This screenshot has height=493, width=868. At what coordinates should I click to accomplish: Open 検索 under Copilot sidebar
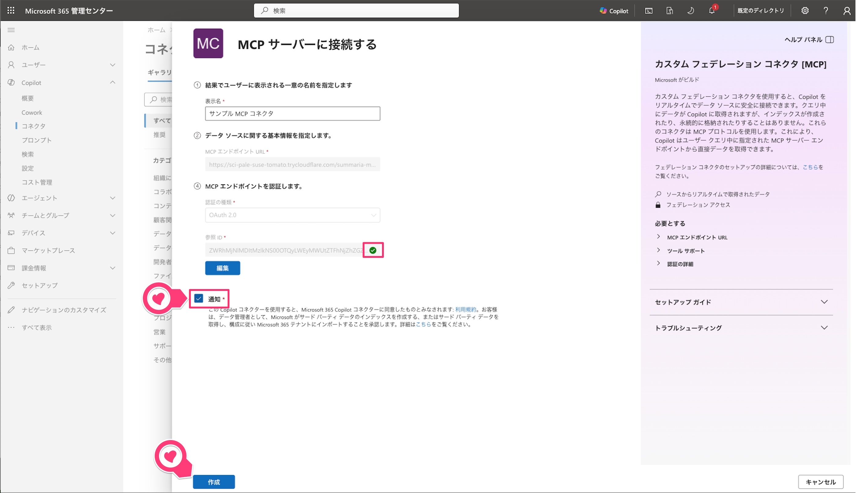coord(28,154)
